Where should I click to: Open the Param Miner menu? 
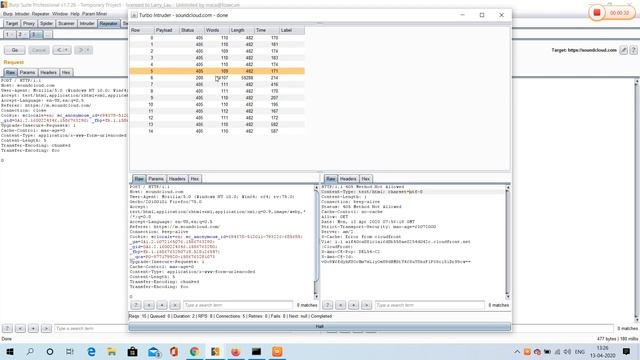94,14
